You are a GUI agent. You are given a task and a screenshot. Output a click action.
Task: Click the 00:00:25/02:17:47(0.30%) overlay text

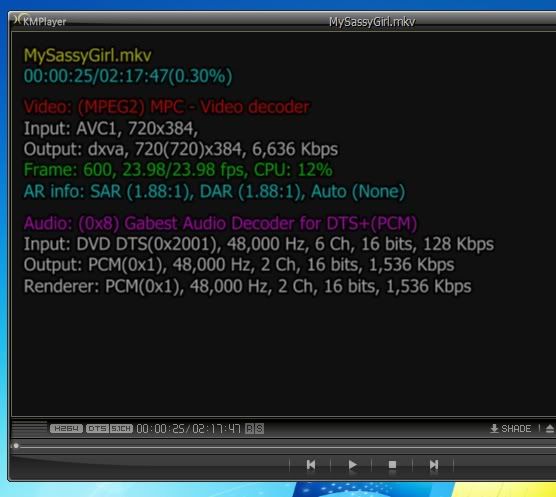(x=128, y=76)
